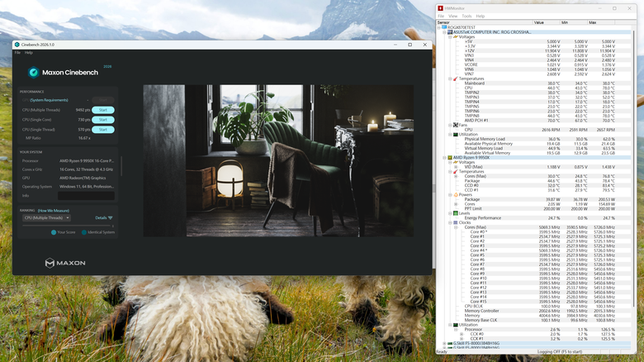644x362 pixels.
Task: Click the motherboard Temperatures thermometer icon
Action: tap(456, 79)
